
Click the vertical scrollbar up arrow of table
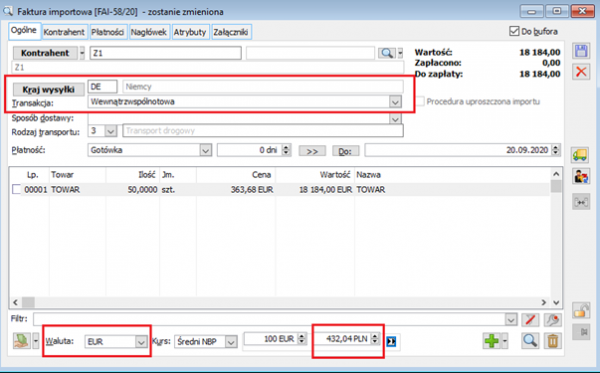click(556, 174)
